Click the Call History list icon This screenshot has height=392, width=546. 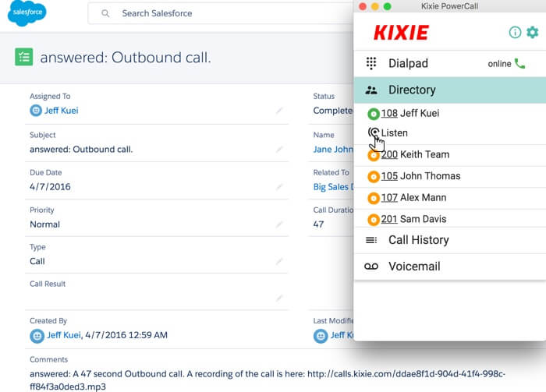(371, 240)
